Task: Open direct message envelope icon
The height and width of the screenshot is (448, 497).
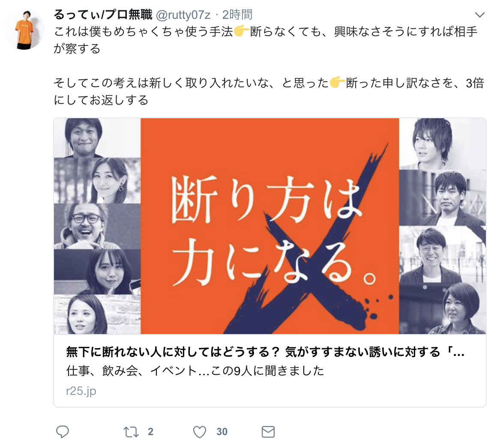Action: tap(268, 432)
